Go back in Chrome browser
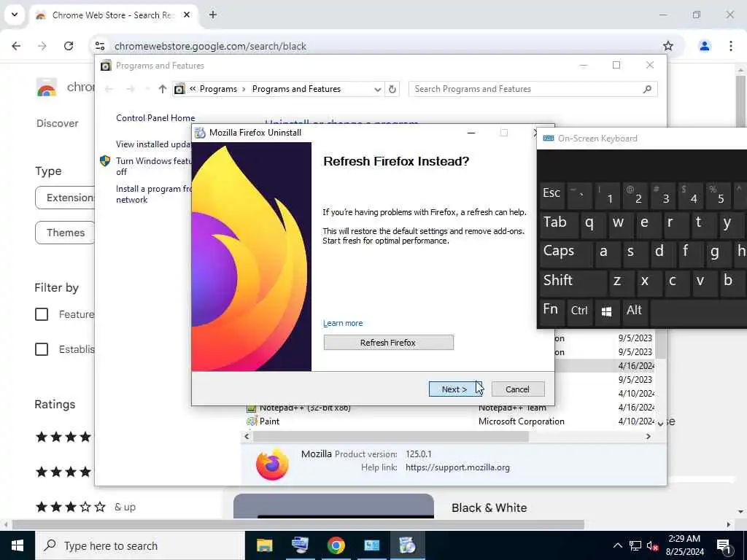 16,46
